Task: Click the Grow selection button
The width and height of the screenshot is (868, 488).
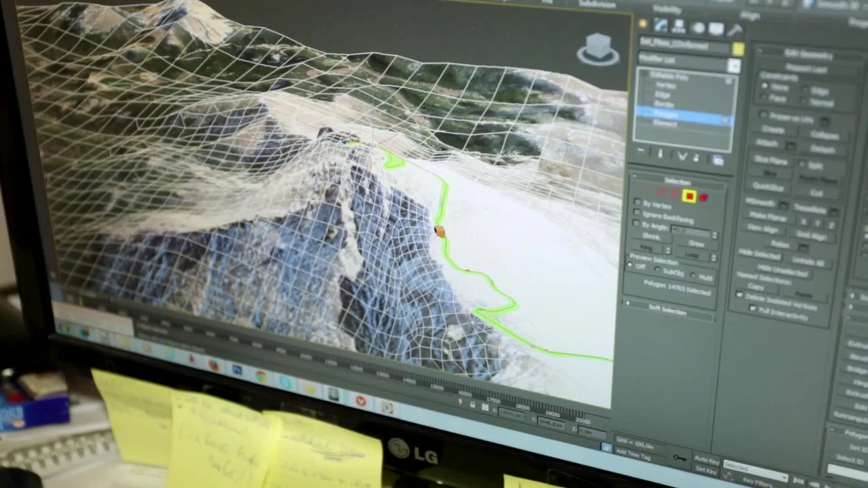Action: tap(696, 244)
